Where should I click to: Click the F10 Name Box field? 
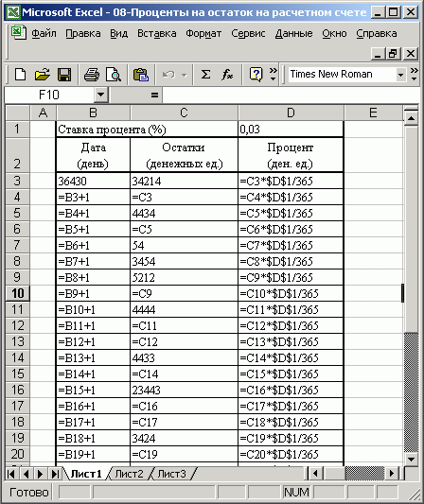click(49, 95)
